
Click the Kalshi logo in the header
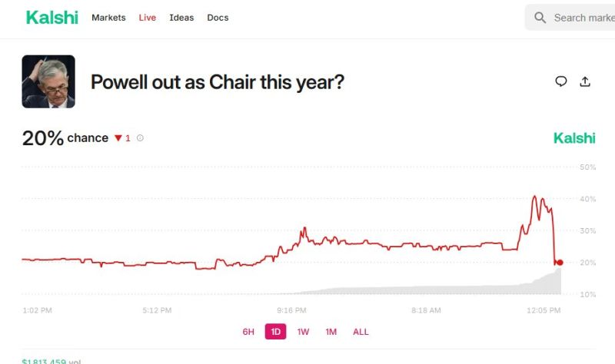tap(52, 18)
